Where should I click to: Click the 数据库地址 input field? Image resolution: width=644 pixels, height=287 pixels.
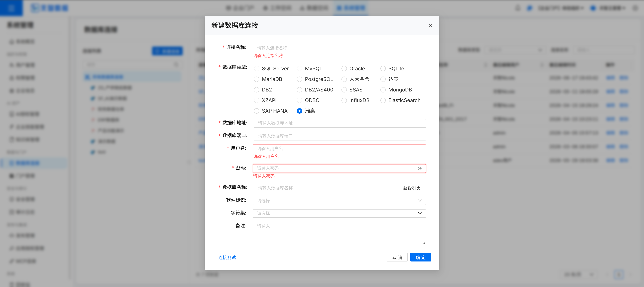[340, 123]
